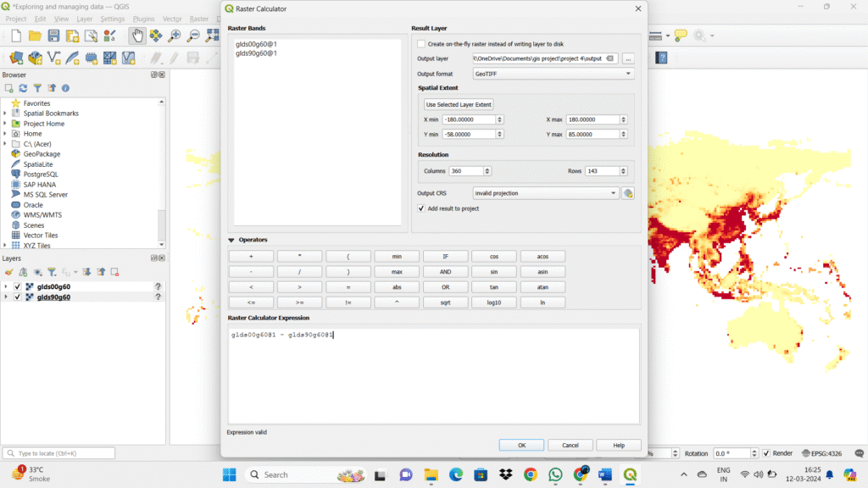Clear the Output layer path with the clear icon
This screenshot has width=868, height=488.
click(x=609, y=58)
